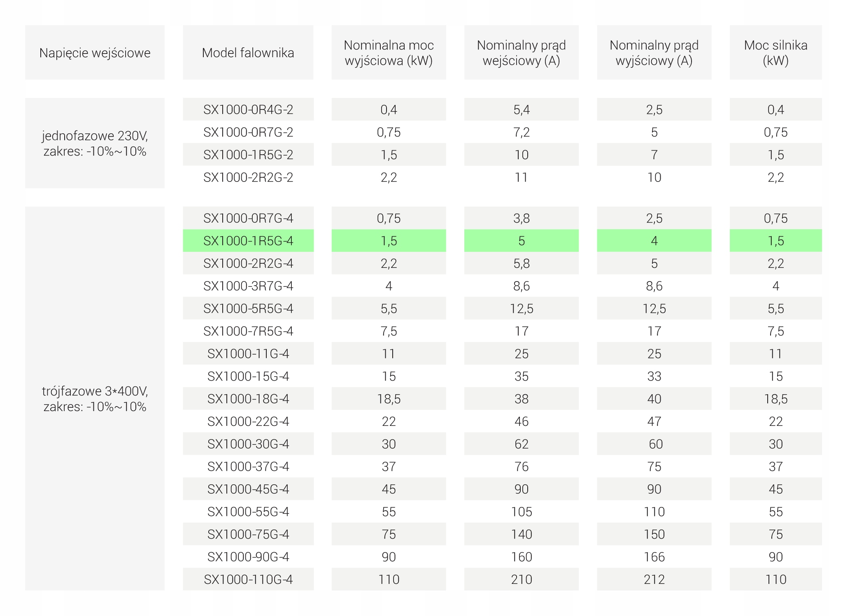
Task: Click the SX1000-18G-4 model cell
Action: (x=248, y=399)
